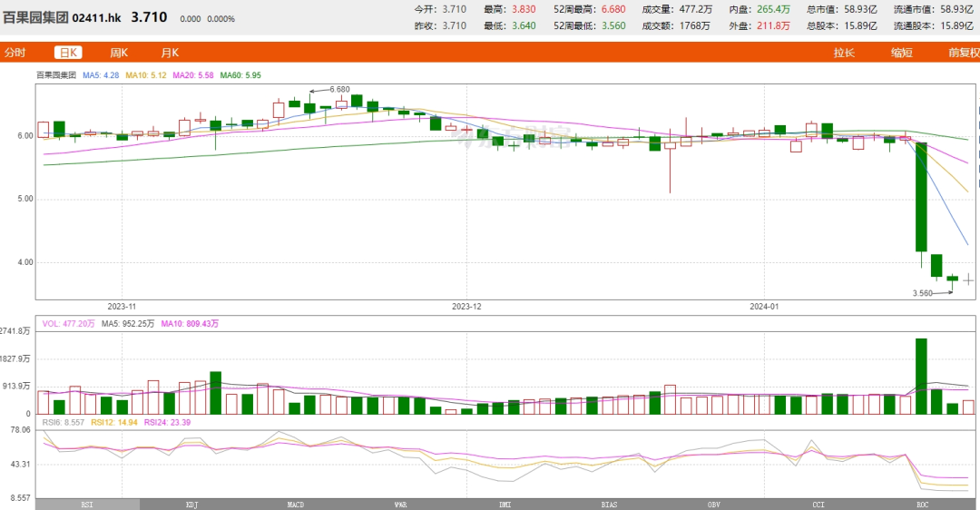Select the RSI indicator tab
This screenshot has height=510, width=980.
87,504
